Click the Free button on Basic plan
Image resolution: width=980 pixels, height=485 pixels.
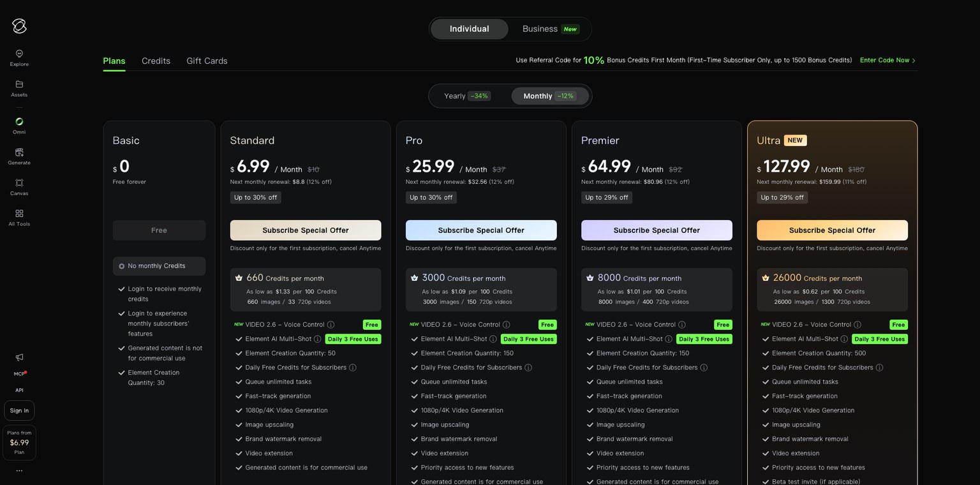pos(159,230)
